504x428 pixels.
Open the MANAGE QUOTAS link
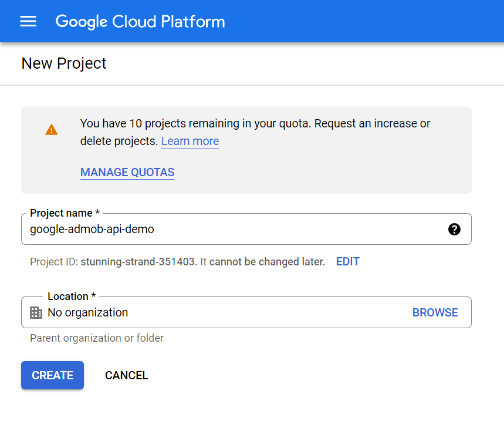click(x=127, y=173)
